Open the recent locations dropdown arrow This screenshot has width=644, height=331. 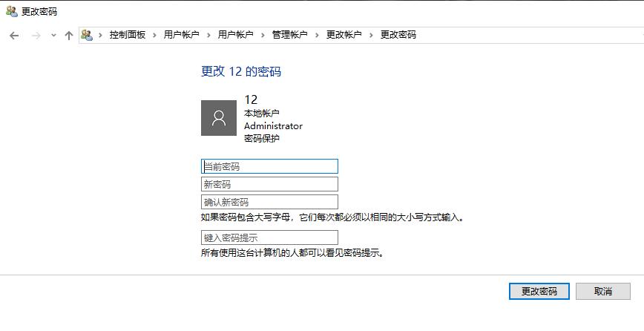[x=53, y=36]
